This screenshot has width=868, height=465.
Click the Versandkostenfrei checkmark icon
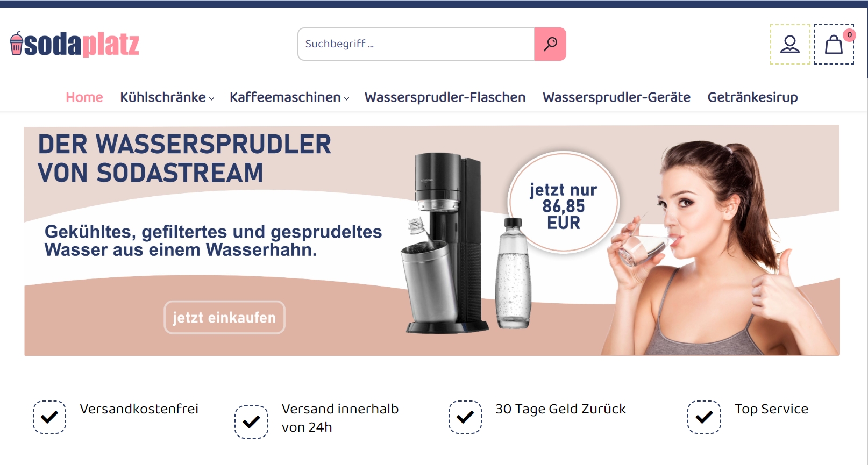[49, 417]
